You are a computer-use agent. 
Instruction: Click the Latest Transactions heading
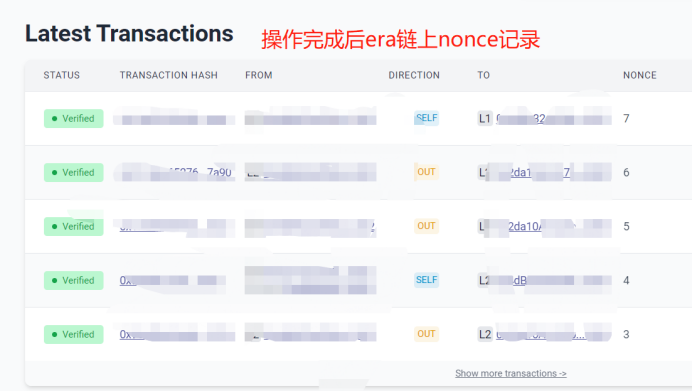(x=129, y=34)
